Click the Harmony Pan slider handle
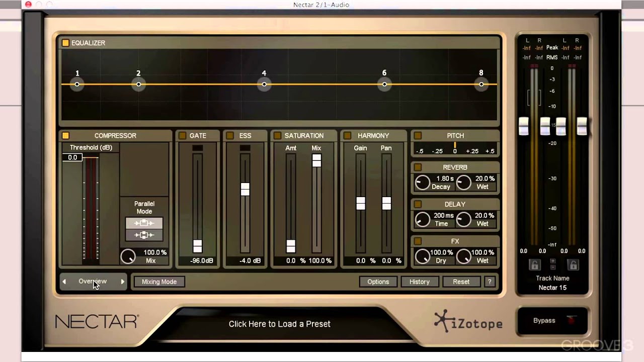Viewport: 644px width, 362px height. (386, 203)
